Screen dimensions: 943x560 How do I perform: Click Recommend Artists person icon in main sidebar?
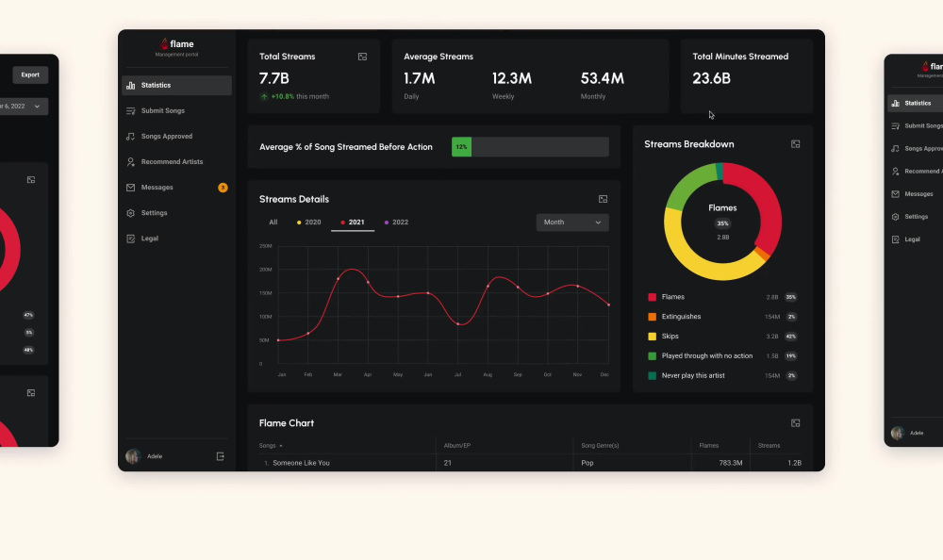point(130,162)
